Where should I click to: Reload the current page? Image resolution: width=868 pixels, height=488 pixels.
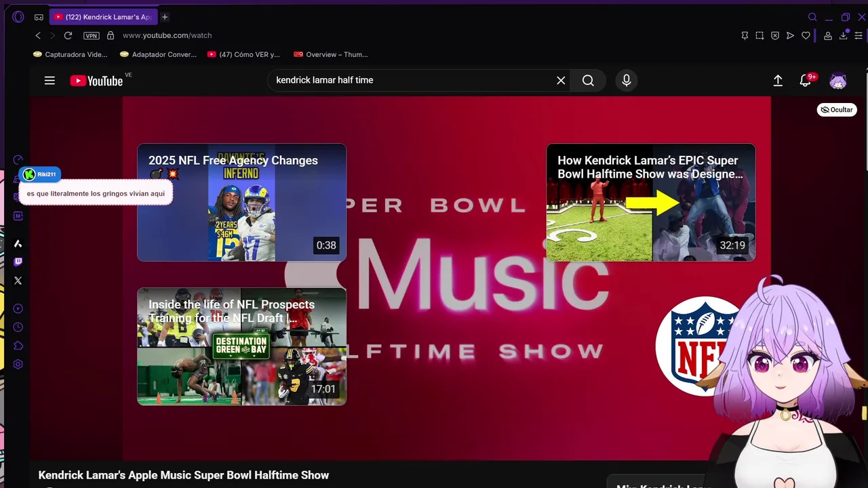[68, 35]
